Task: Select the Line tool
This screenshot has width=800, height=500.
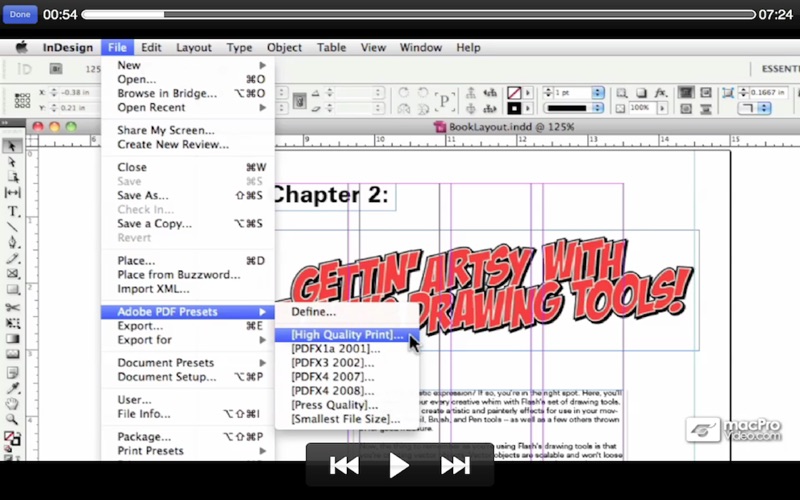Action: pos(12,227)
